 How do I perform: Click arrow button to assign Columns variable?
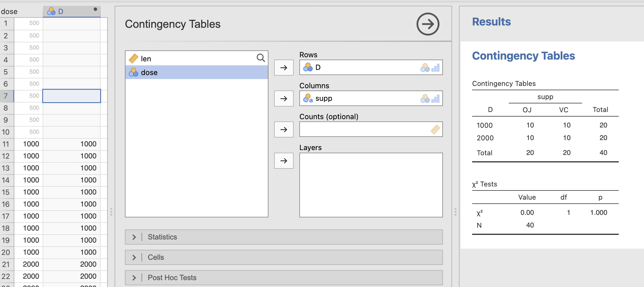pos(284,99)
